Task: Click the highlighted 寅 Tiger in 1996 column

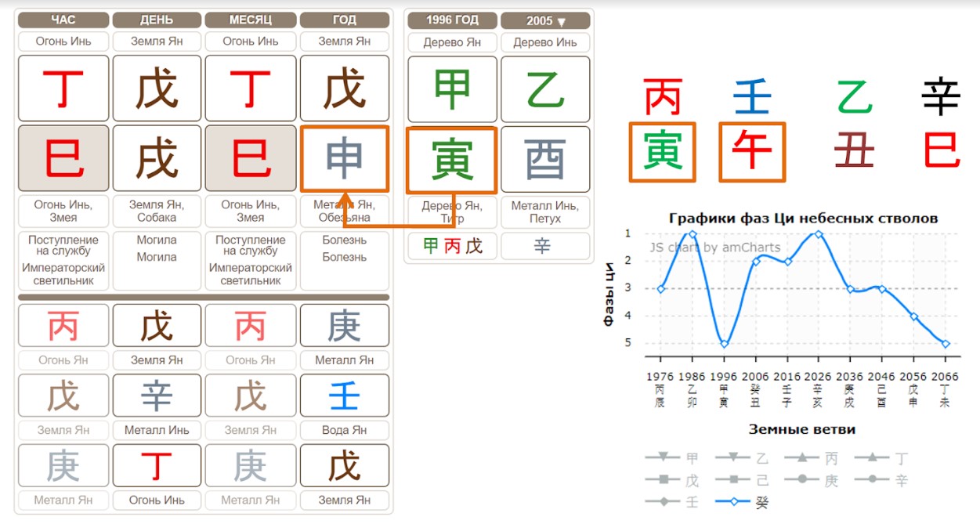Action: pos(452,159)
